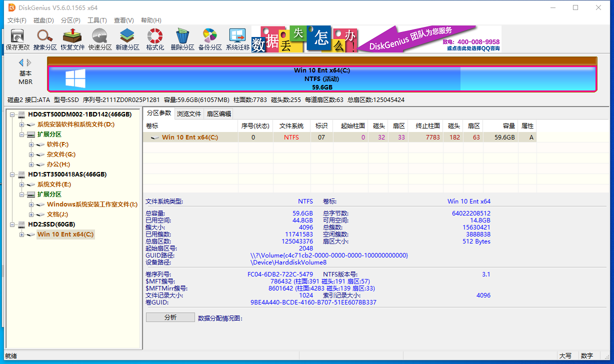Viewport: 614px width, 364px height.
Task: Select the 快速分区 quick partition icon
Action: coord(100,39)
